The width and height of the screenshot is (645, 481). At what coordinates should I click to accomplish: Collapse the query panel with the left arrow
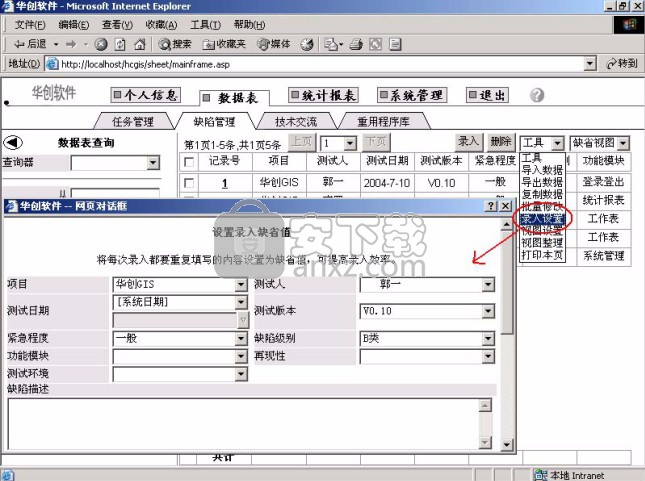(13, 143)
